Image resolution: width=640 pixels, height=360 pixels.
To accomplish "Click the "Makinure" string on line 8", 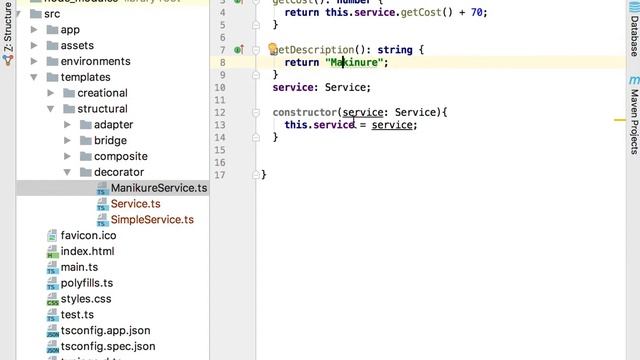I will coord(354,62).
